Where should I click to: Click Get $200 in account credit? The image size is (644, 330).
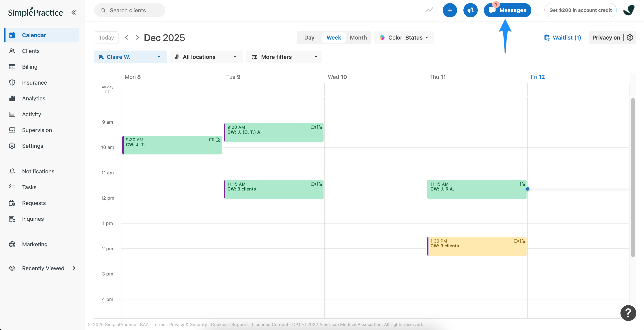coord(580,10)
